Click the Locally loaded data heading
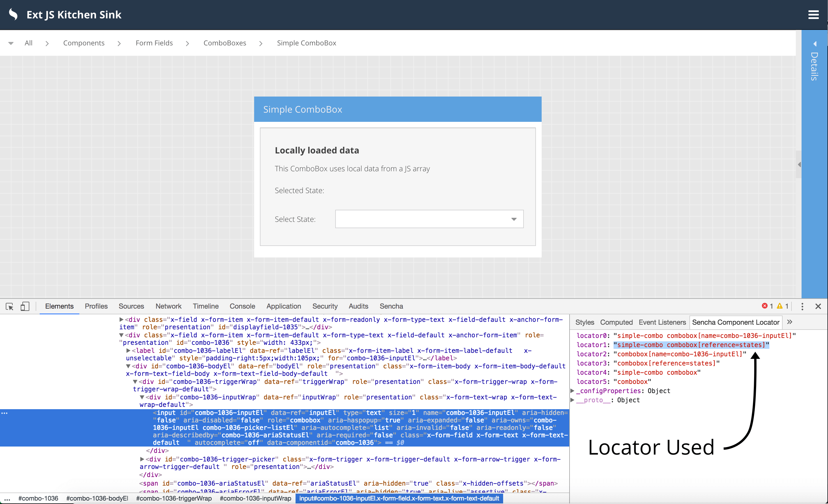Viewport: 828px width, 504px height. pyautogui.click(x=317, y=150)
